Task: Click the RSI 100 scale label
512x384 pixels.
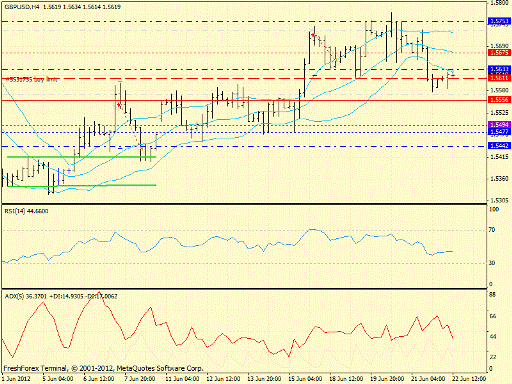Action: click(494, 209)
